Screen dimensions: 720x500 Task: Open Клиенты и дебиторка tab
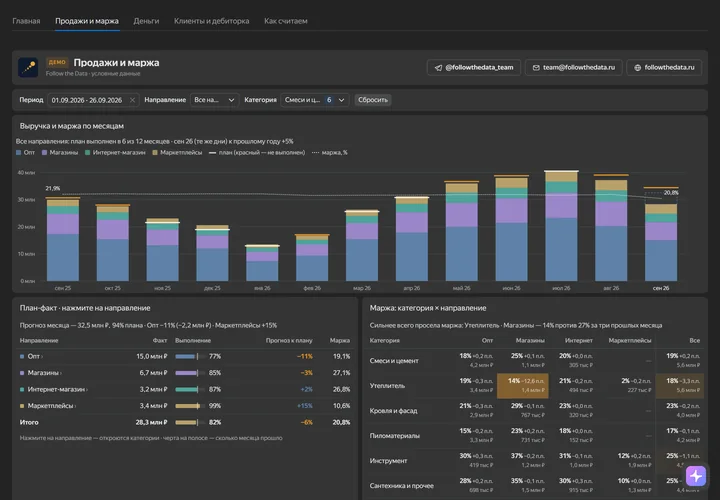click(211, 21)
